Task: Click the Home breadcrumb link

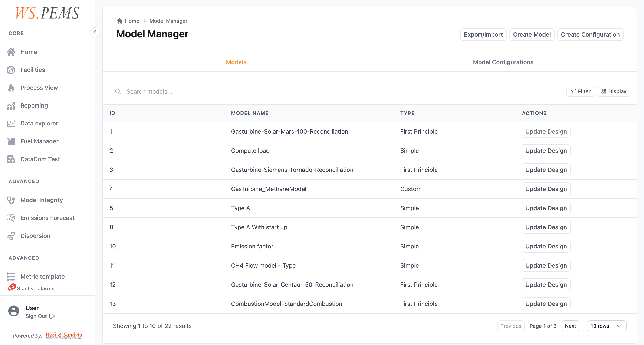Action: tap(132, 21)
